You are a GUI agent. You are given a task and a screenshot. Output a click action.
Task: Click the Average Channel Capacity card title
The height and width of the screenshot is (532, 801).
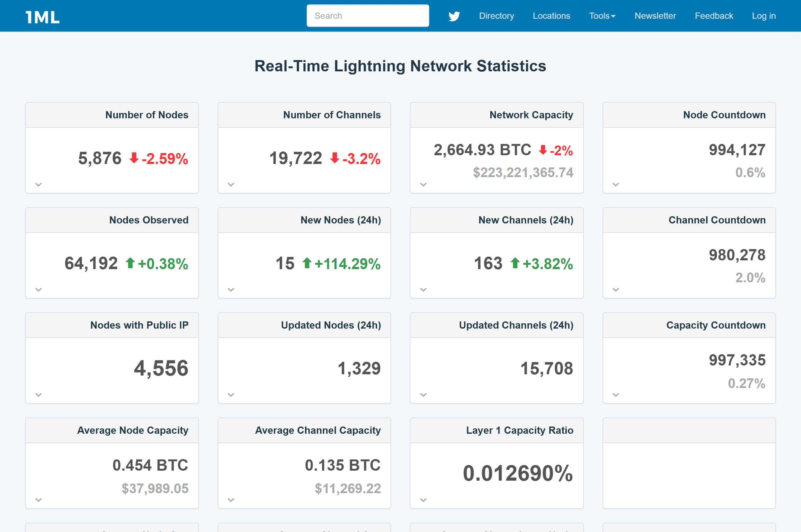click(x=318, y=431)
